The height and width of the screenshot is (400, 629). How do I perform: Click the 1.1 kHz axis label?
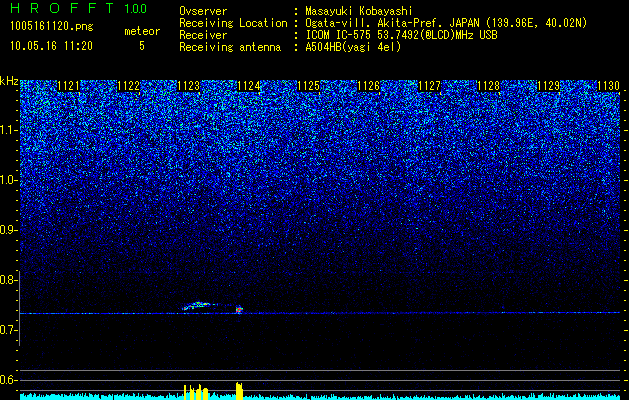[9, 130]
